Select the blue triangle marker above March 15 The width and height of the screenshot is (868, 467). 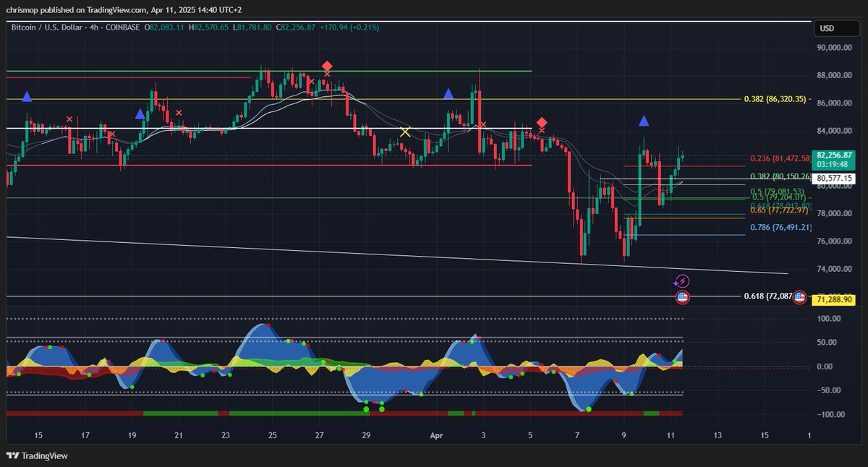point(27,97)
